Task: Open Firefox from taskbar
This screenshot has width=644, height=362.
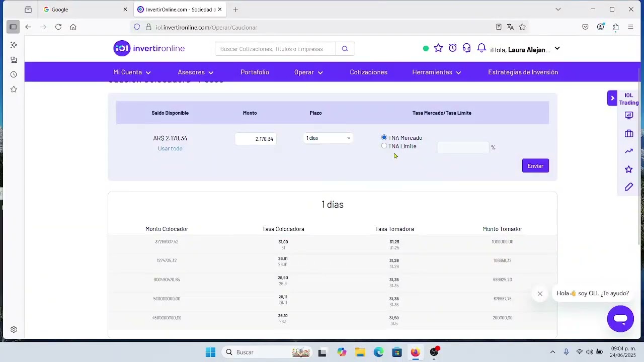Action: pos(416,352)
